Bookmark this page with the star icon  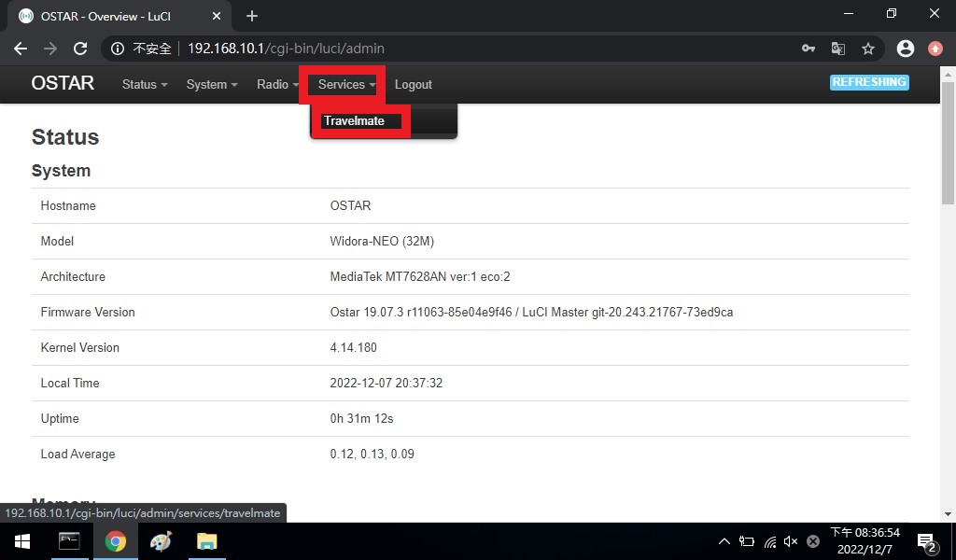click(868, 49)
